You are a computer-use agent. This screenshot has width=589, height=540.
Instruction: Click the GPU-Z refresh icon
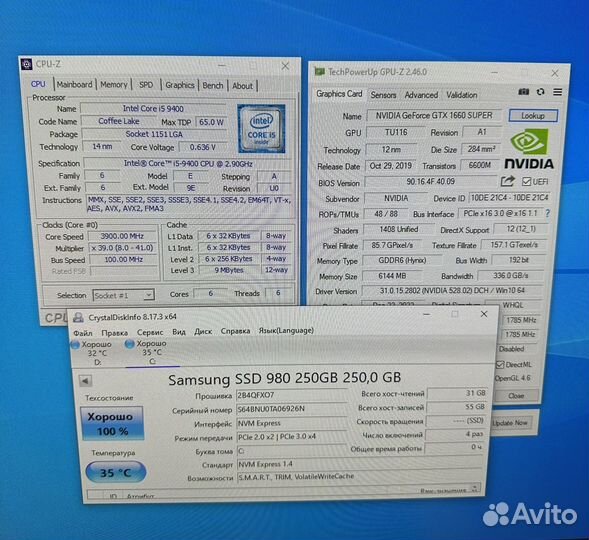tap(541, 92)
